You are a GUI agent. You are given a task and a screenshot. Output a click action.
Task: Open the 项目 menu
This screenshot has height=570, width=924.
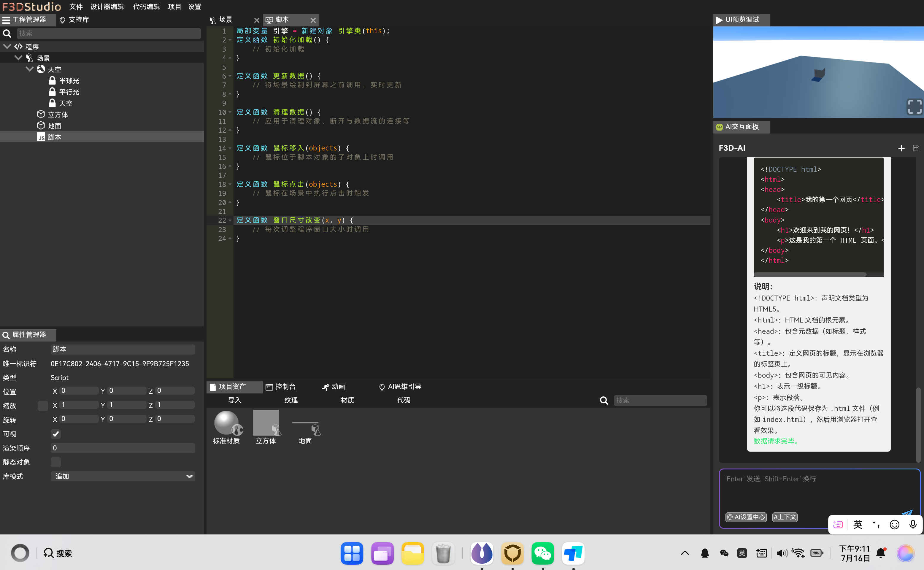[174, 7]
